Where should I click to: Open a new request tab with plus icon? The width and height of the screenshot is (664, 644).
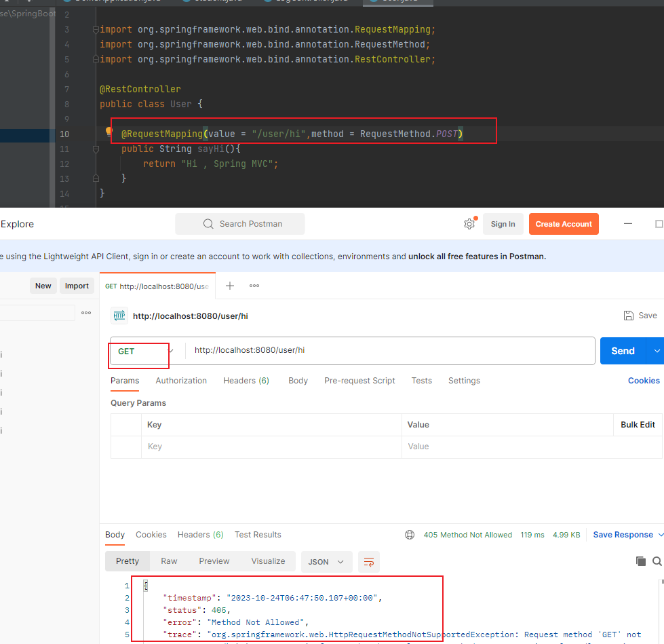(229, 286)
